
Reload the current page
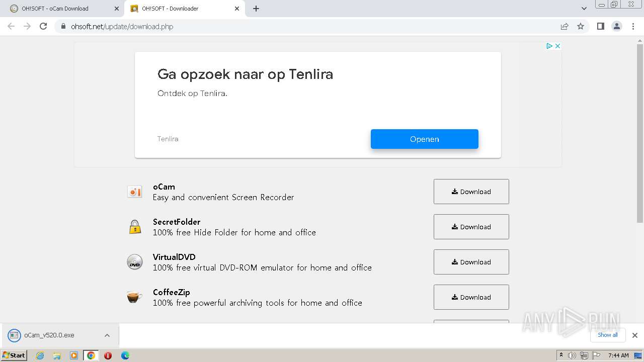[43, 26]
